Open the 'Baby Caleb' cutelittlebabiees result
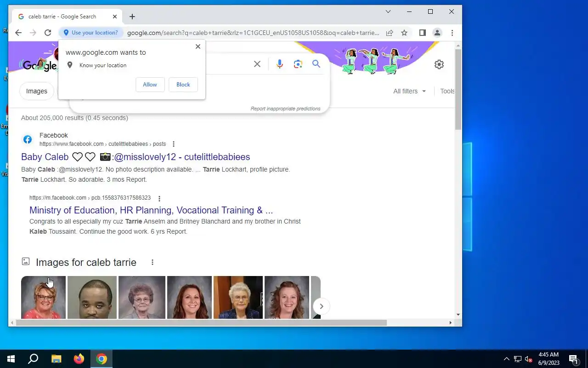The width and height of the screenshot is (588, 368). (x=136, y=157)
